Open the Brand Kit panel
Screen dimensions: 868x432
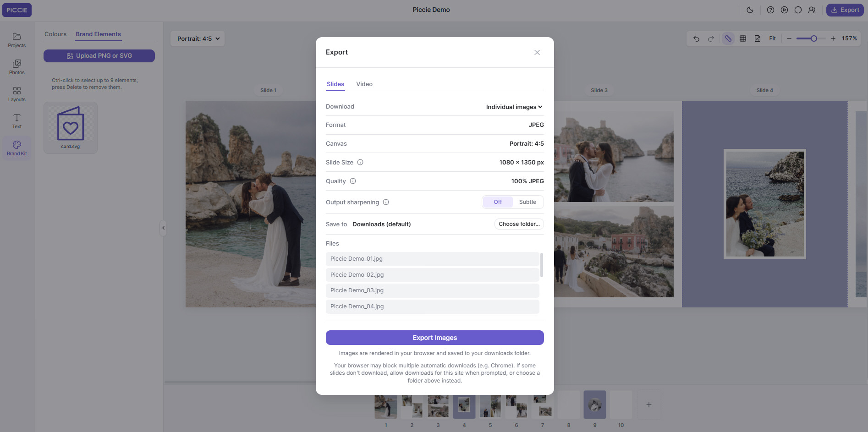tap(17, 148)
